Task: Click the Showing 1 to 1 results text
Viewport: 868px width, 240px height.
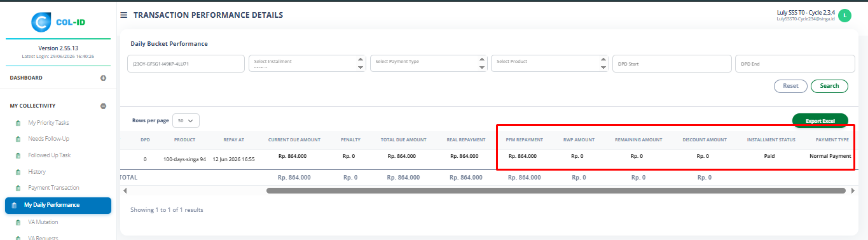Action: 167,209
